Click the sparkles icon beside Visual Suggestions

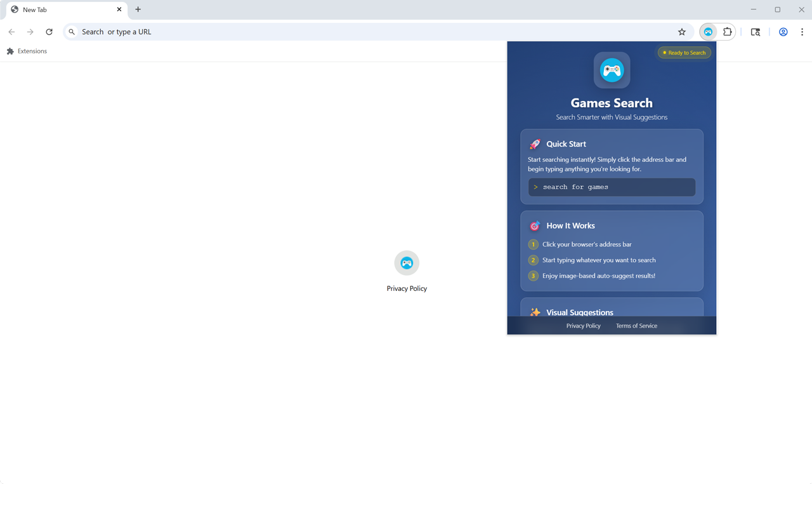click(x=535, y=312)
